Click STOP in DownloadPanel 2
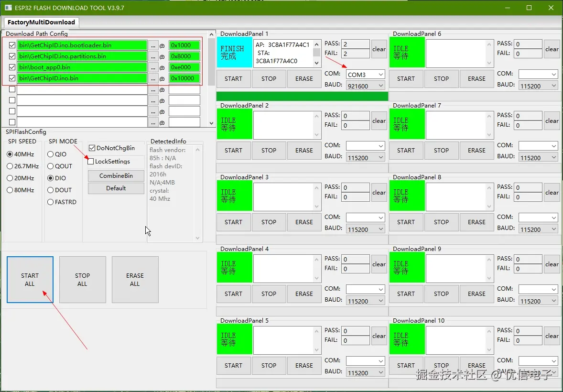Screen dimensions: 563x392 tap(269, 151)
